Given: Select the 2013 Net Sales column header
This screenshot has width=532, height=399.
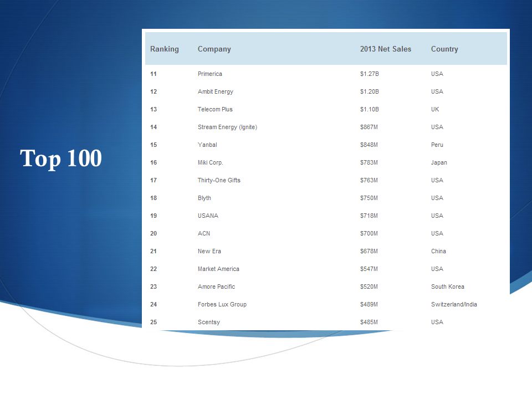Looking at the screenshot, I should click(x=386, y=49).
